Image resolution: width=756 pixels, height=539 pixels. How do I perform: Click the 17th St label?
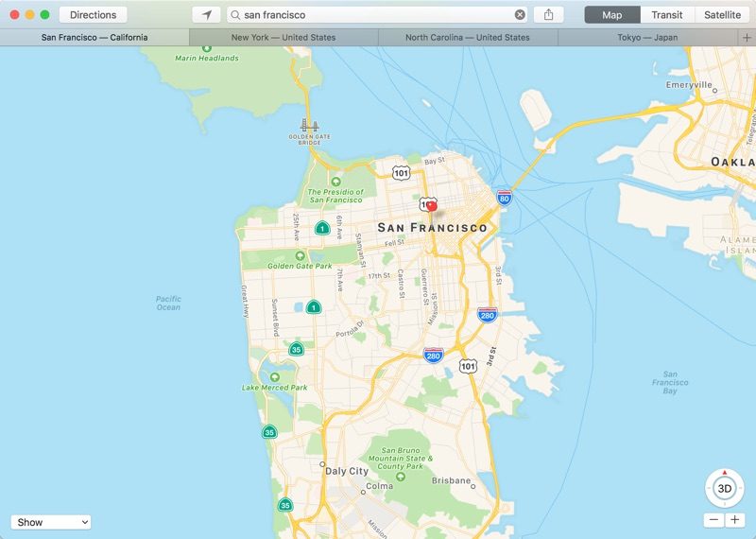[x=379, y=275]
